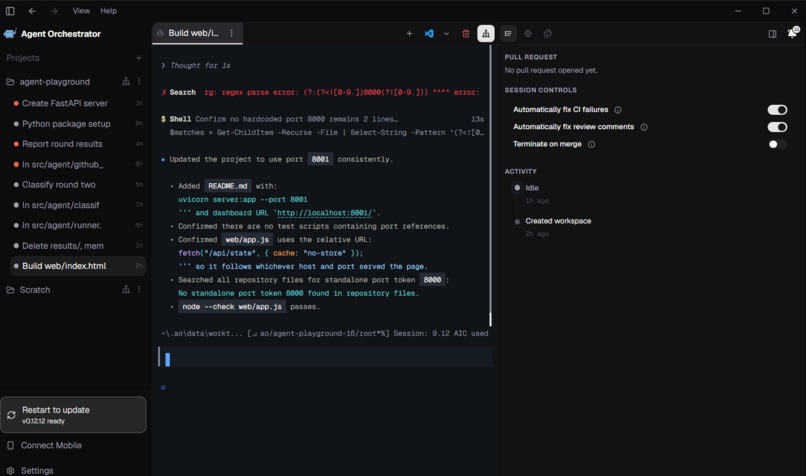Click the failed Search regex error row
The height and width of the screenshot is (476, 806).
tap(320, 93)
